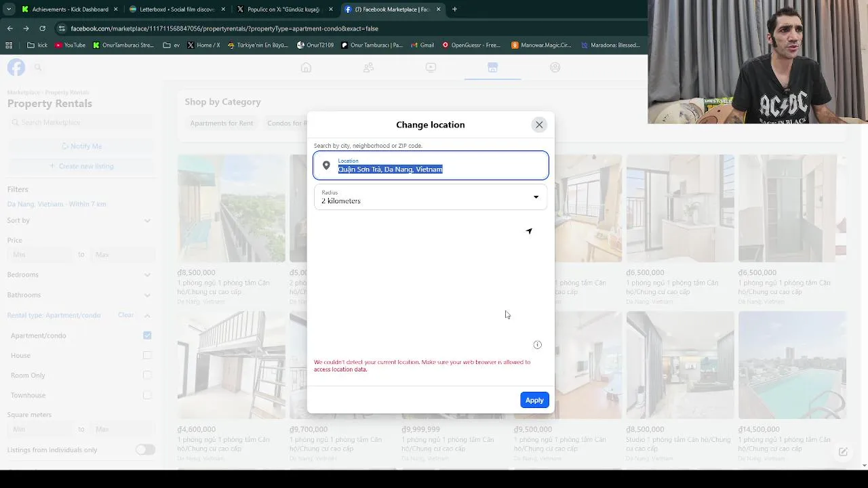Reload the page
Screen dimensions: 868x488
pos(42,28)
